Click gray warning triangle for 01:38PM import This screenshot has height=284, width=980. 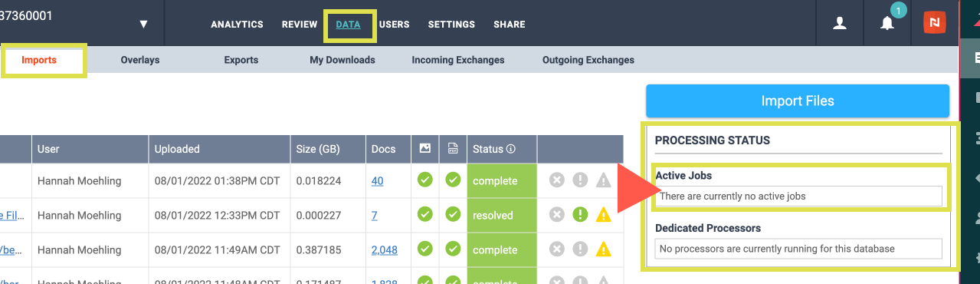pyautogui.click(x=603, y=180)
